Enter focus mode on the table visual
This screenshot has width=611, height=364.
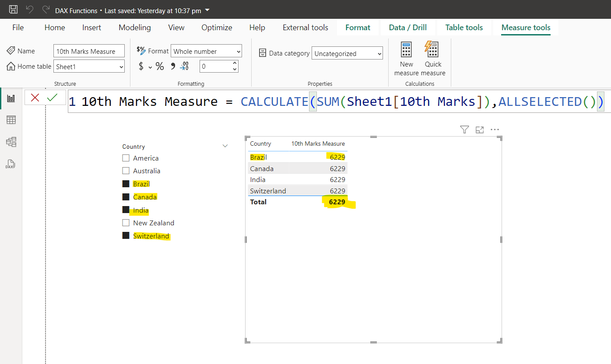[x=479, y=129]
